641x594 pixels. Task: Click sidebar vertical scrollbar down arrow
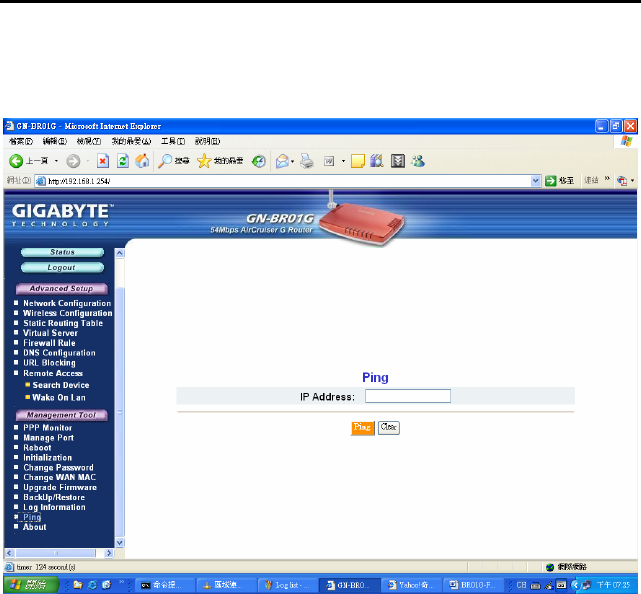click(x=119, y=543)
